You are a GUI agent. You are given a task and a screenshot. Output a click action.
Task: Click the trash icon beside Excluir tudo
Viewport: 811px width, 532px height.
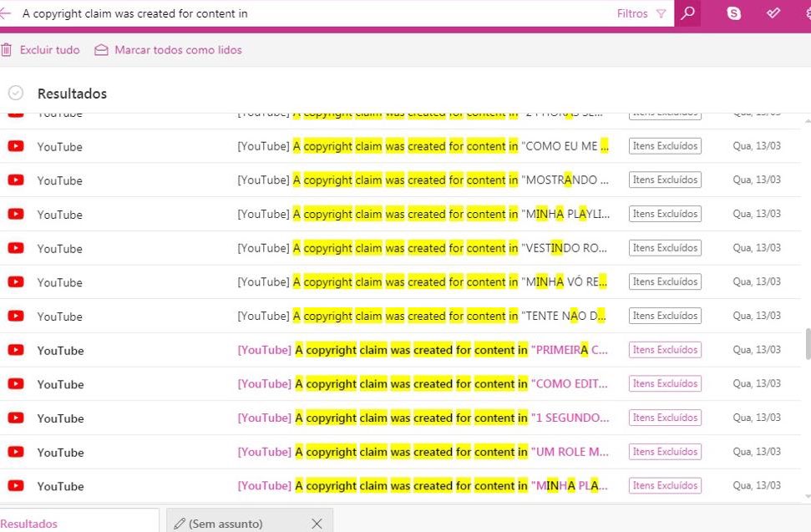click(6, 49)
